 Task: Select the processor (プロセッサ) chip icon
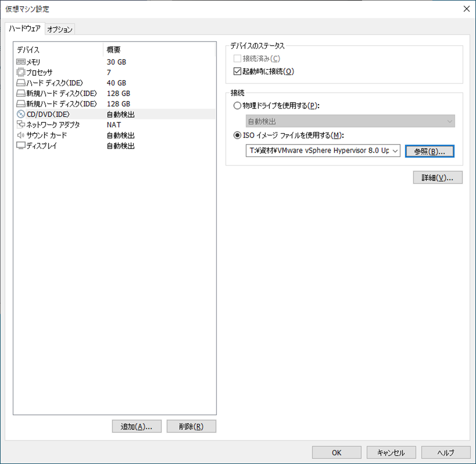[x=21, y=72]
